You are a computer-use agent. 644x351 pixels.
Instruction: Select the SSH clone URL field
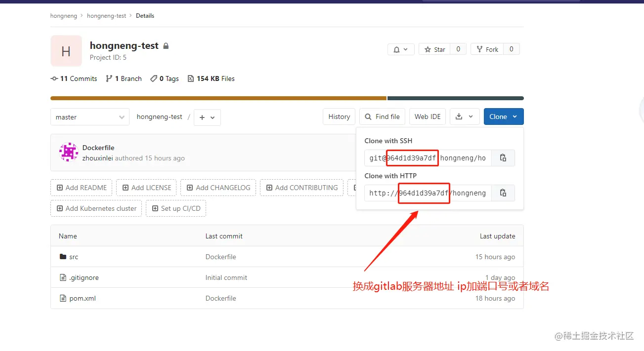(428, 158)
